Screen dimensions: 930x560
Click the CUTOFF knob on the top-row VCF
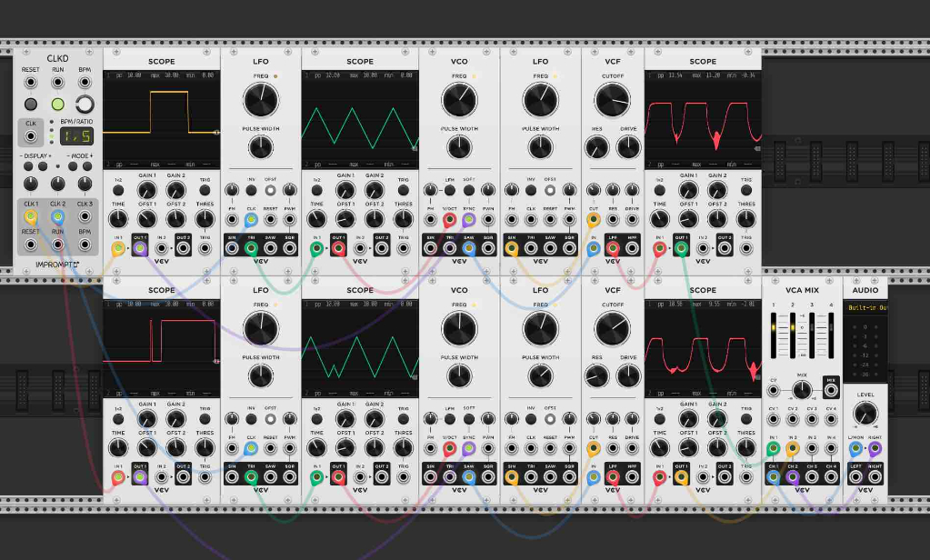(x=612, y=101)
